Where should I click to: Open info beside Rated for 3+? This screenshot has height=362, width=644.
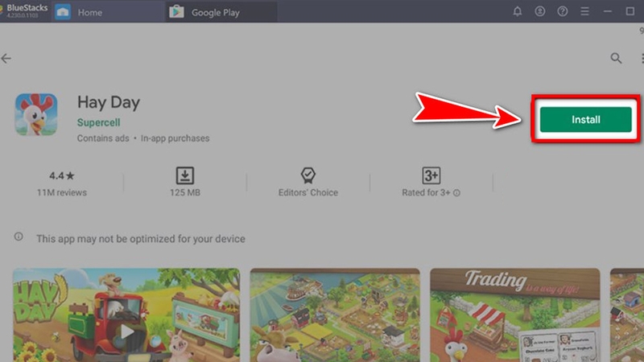(456, 192)
